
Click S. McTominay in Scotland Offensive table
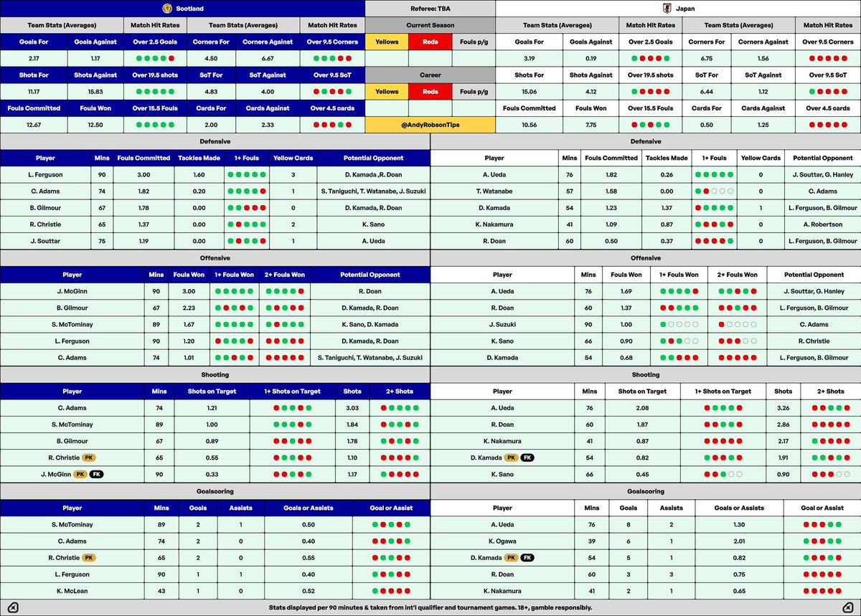(x=72, y=324)
